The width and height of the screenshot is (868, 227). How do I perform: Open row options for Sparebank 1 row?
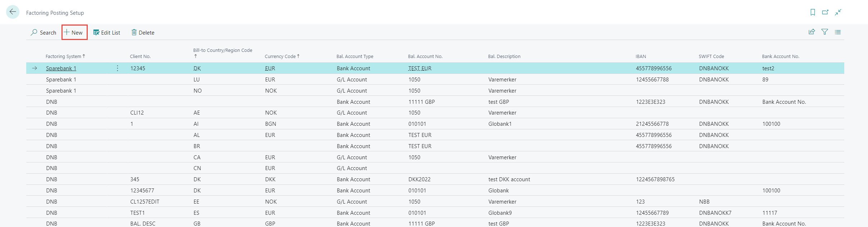click(118, 68)
